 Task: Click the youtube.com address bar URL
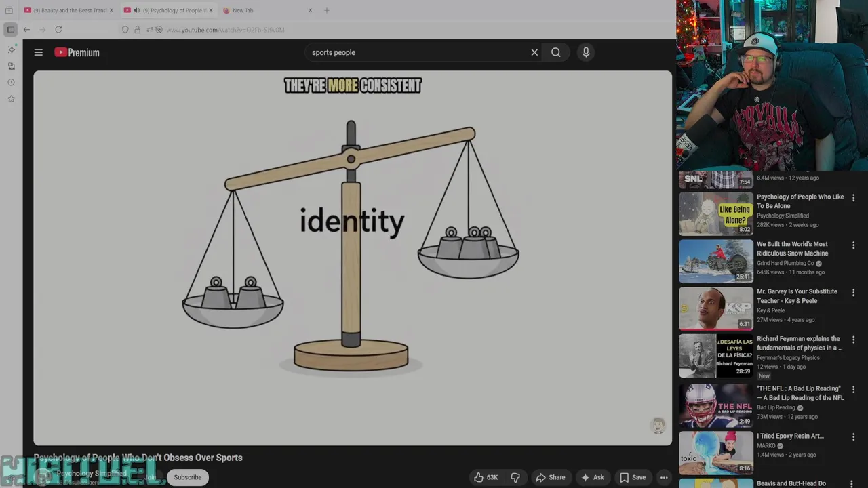pos(225,30)
